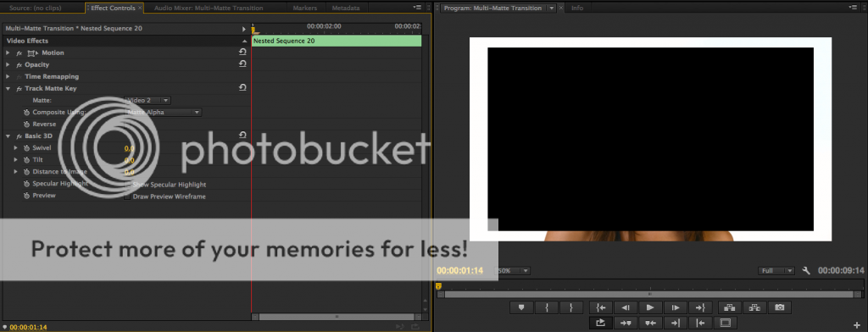The height and width of the screenshot is (332, 868).
Task: Toggle the highlighted Loop button
Action: coord(601,323)
